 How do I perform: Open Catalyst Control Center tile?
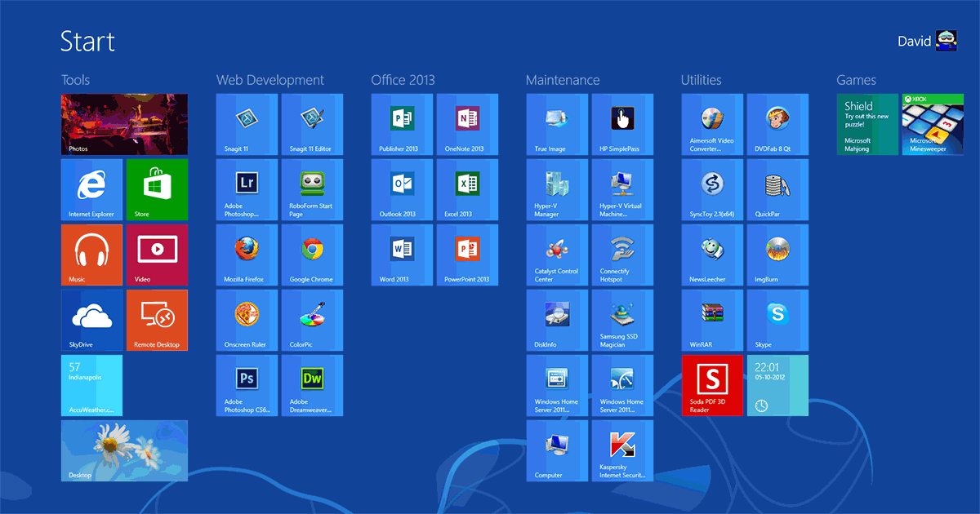(x=557, y=255)
